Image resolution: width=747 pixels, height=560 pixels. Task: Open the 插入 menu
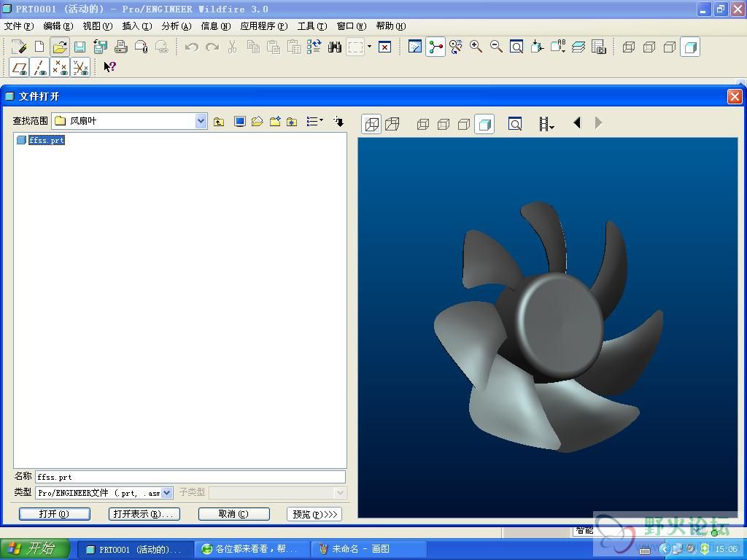pyautogui.click(x=137, y=26)
